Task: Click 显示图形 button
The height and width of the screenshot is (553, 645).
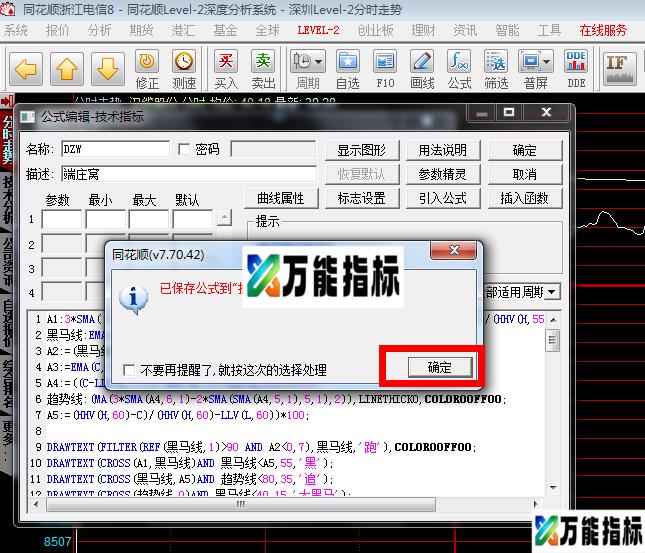Action: (362, 150)
